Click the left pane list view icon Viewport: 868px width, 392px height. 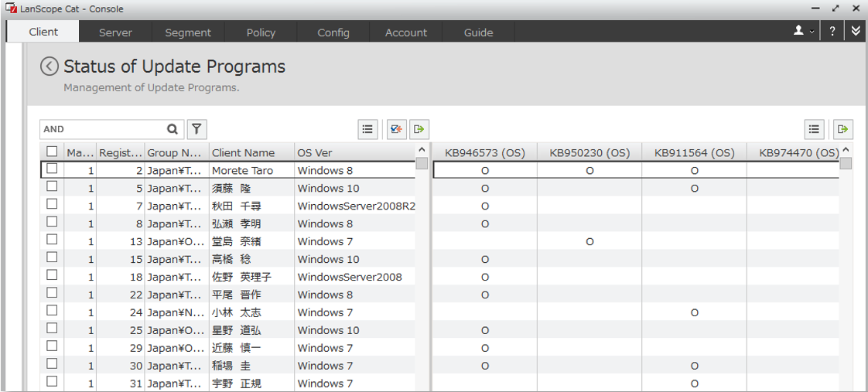click(367, 129)
